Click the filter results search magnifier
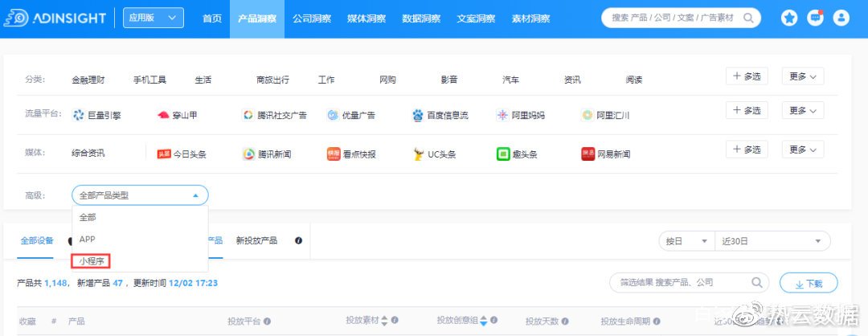This screenshot has height=336, width=868. click(x=757, y=283)
